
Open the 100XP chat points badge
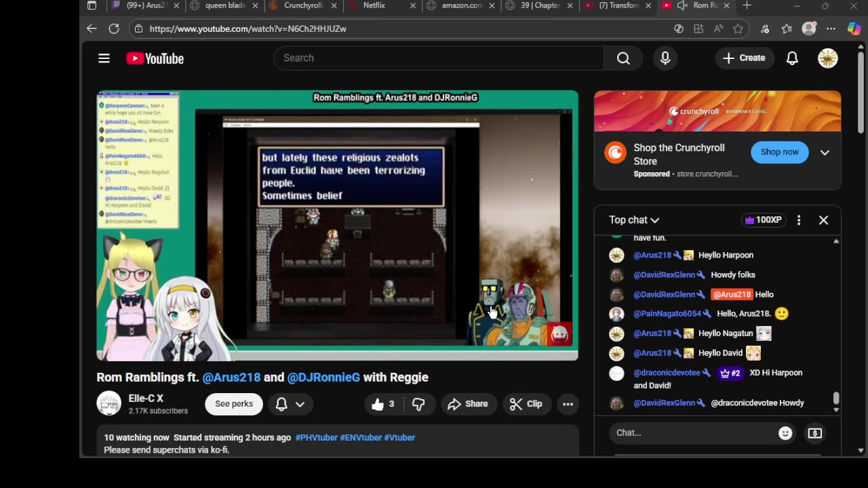(764, 220)
